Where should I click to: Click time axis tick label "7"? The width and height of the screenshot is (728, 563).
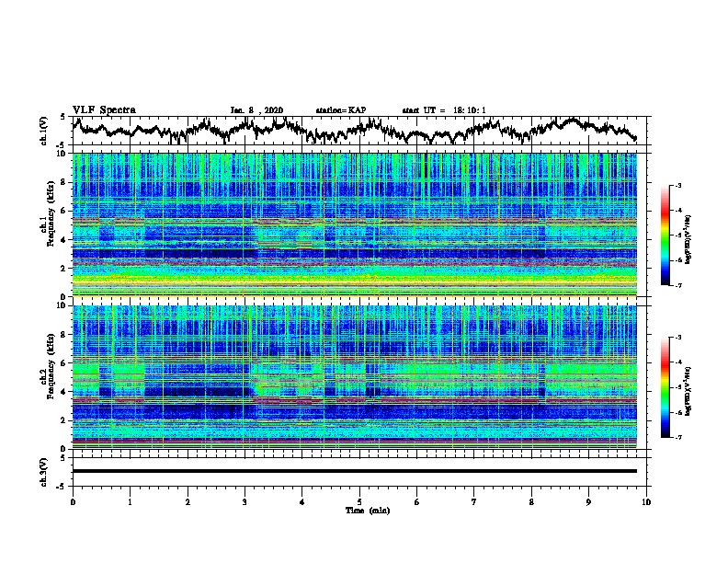pyautogui.click(x=474, y=502)
